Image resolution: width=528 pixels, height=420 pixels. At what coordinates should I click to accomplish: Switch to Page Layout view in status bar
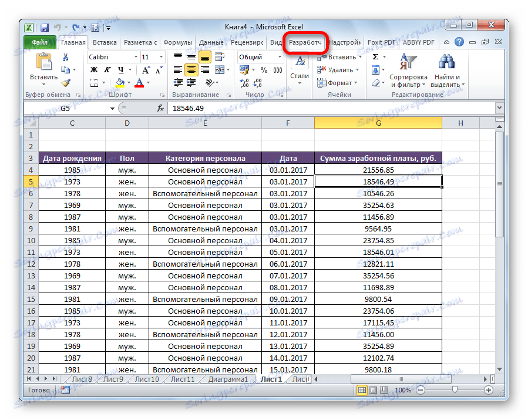click(373, 390)
